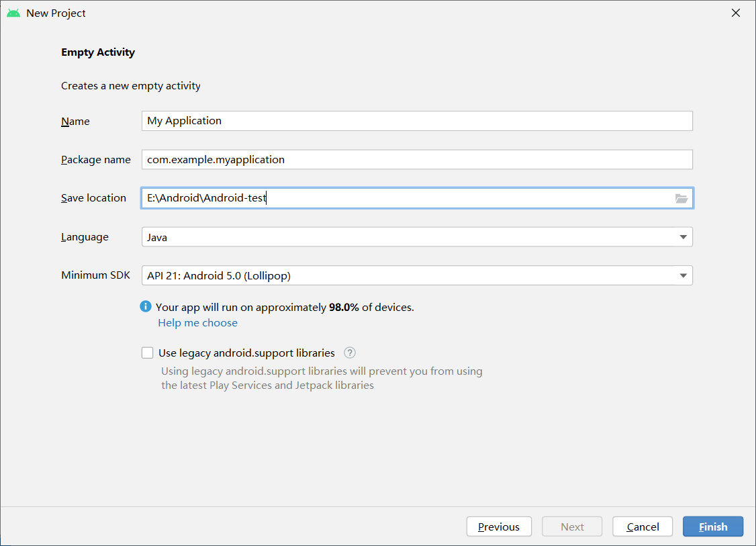Click the Name field label

pyautogui.click(x=75, y=122)
